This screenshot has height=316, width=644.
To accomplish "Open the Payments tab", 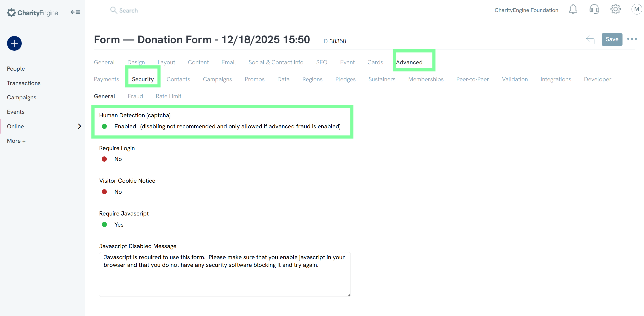I will click(x=106, y=79).
